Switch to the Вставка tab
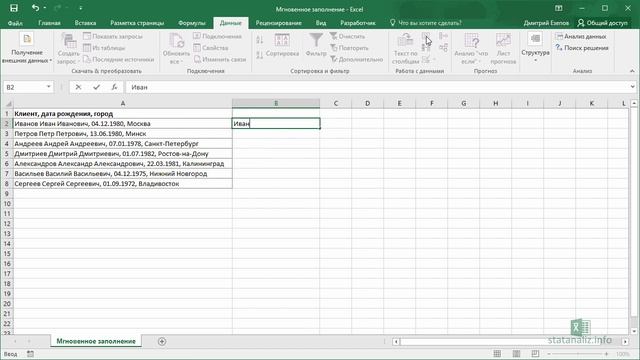 (85, 23)
